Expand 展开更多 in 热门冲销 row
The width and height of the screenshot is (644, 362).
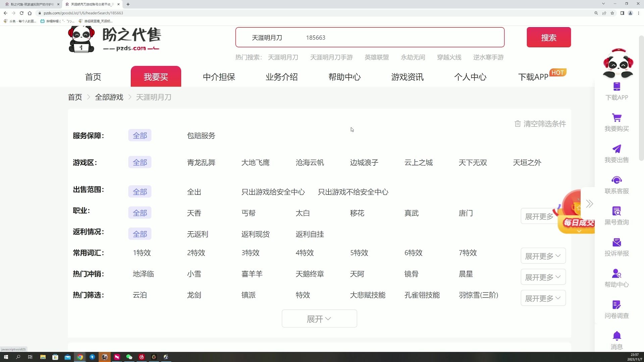[x=542, y=277]
